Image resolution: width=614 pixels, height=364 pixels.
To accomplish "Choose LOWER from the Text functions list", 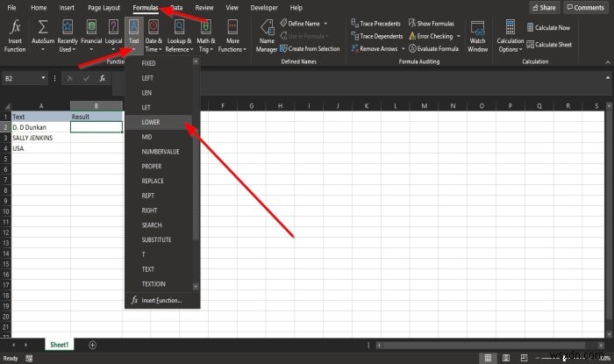I will tap(159, 122).
